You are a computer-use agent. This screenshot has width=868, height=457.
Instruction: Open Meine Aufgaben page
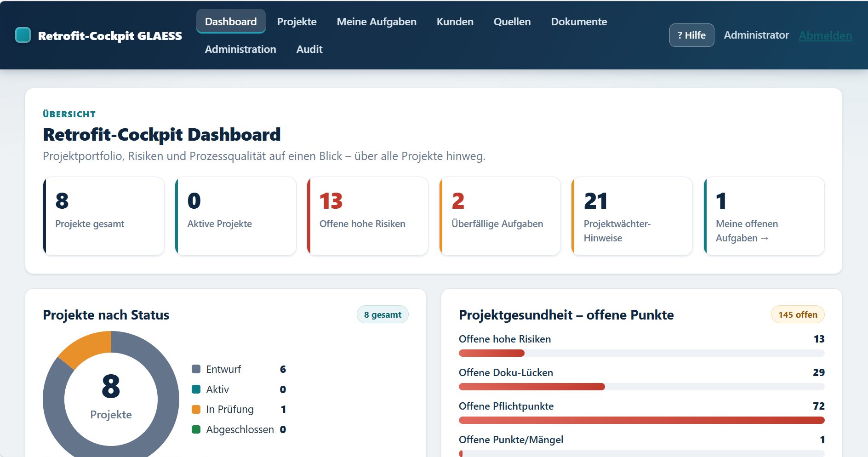(377, 22)
